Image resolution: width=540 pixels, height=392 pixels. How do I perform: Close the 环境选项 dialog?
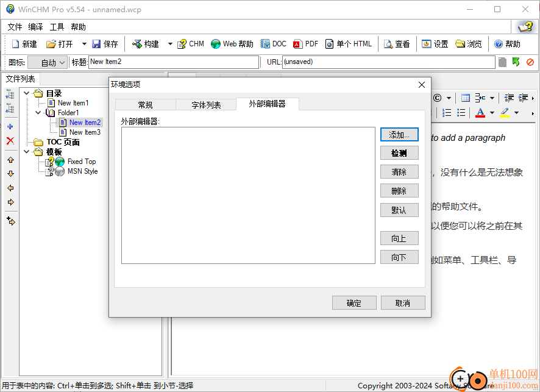click(x=422, y=85)
